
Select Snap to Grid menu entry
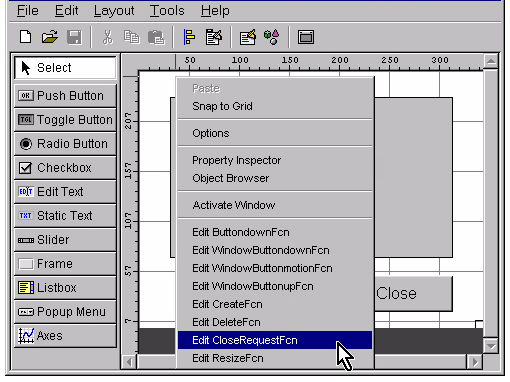[275, 106]
